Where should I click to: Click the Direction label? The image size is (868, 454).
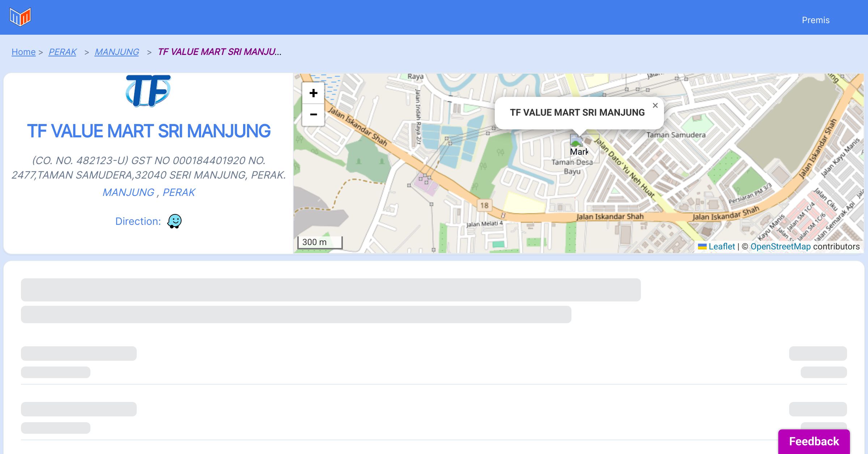[x=138, y=221]
